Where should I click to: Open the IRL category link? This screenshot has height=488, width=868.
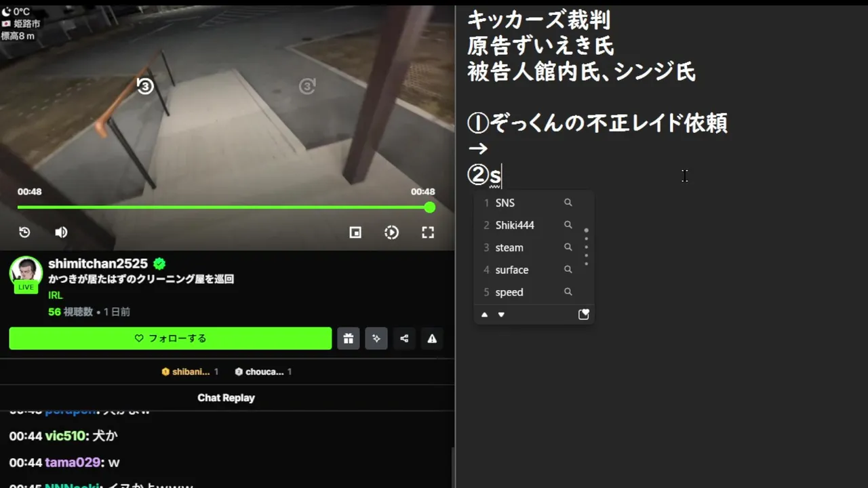[56, 296]
